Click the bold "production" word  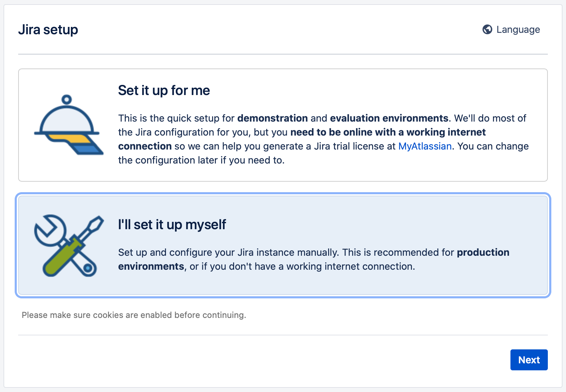click(x=483, y=252)
